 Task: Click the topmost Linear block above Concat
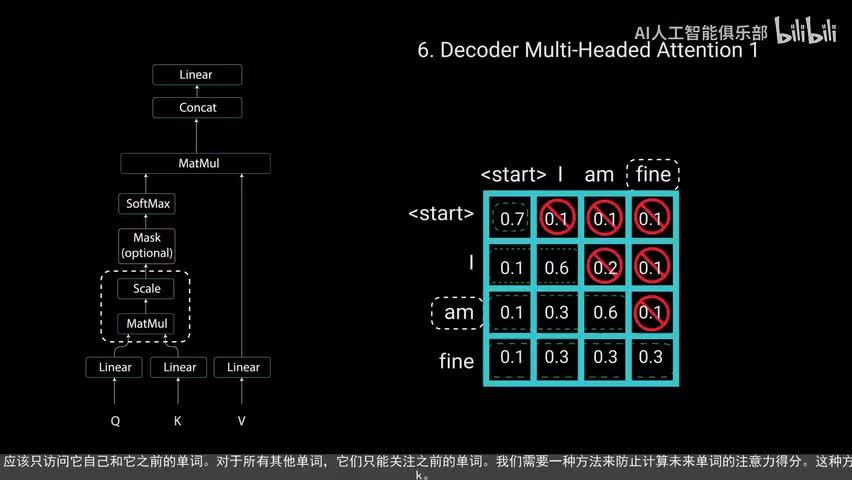[196, 75]
